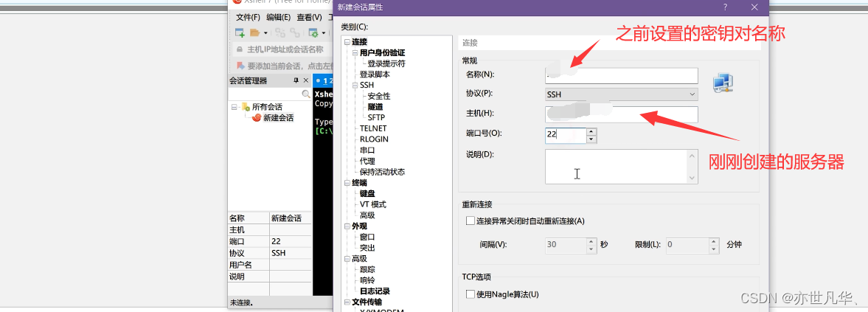Collapse the SSH tree node
Viewport: 868px width, 312px height.
click(355, 86)
